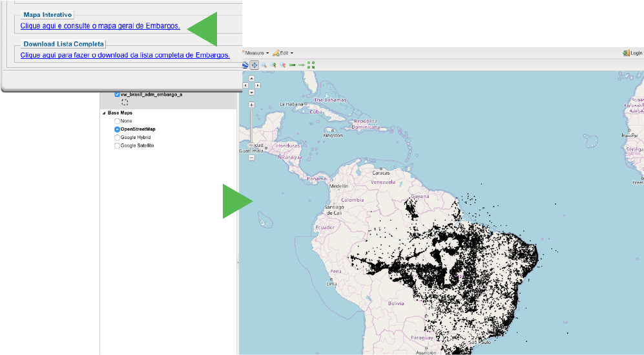The image size is (644, 355).
Task: Go to previous map extent arrow
Action: point(292,65)
